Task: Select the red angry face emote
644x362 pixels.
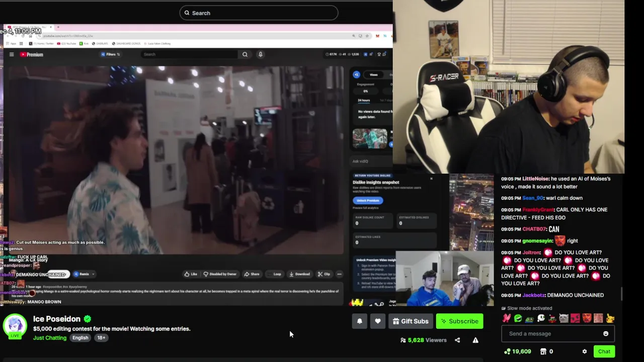Action: click(575, 318)
